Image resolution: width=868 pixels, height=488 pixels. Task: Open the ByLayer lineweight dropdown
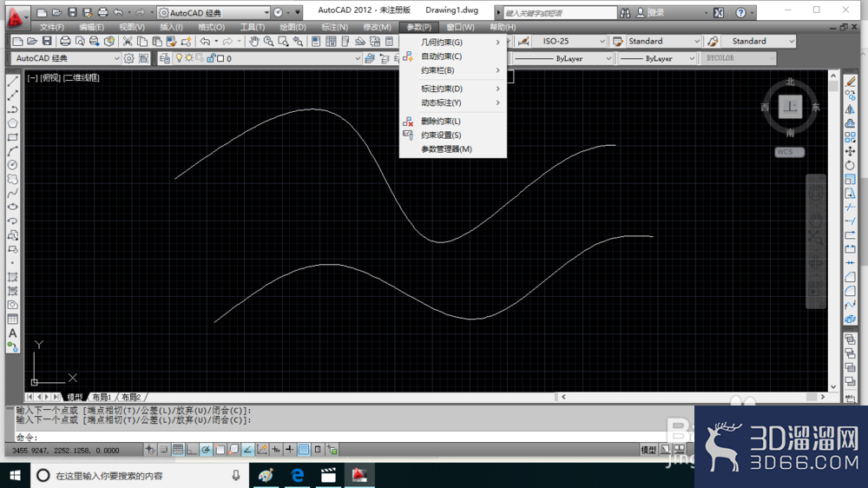[x=656, y=58]
